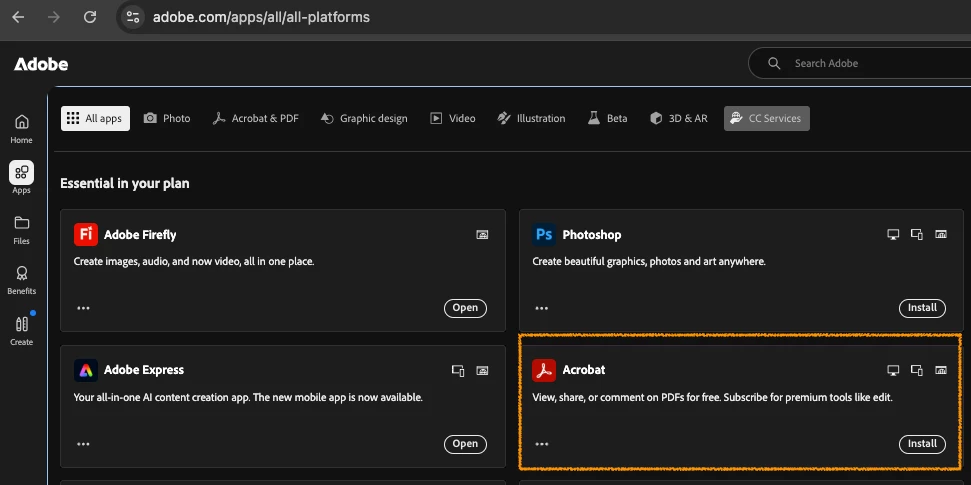The image size is (971, 485).
Task: Switch to the Photo category tab
Action: pos(167,118)
